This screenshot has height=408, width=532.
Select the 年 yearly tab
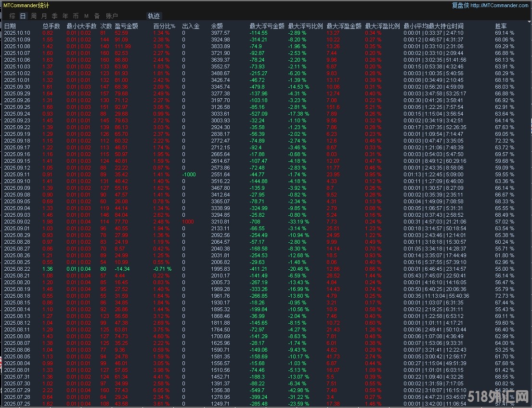[x=65, y=16]
